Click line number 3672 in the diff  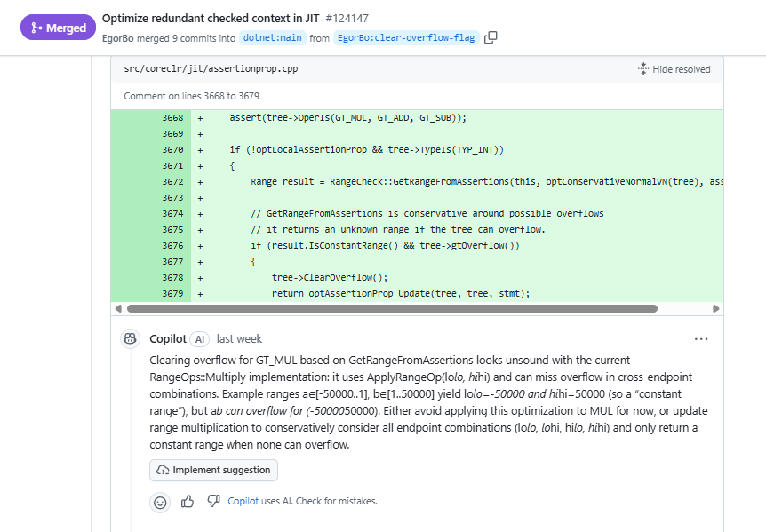172,181
